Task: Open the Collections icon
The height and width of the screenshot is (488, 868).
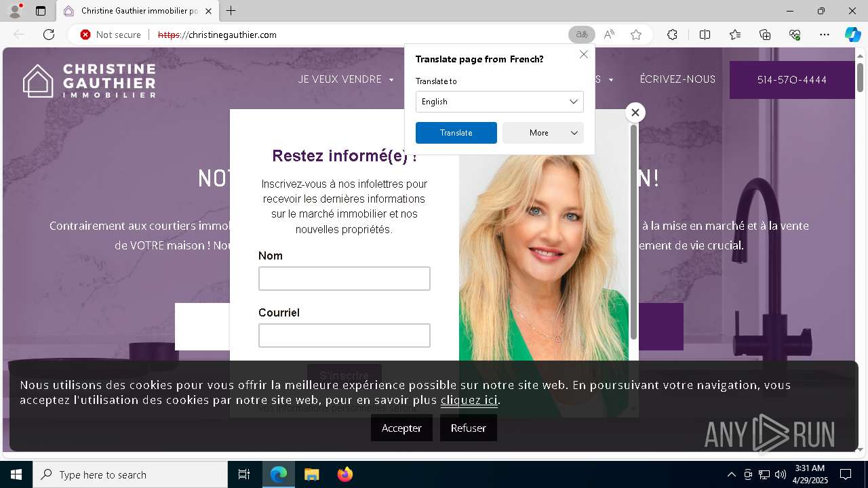Action: pyautogui.click(x=765, y=35)
